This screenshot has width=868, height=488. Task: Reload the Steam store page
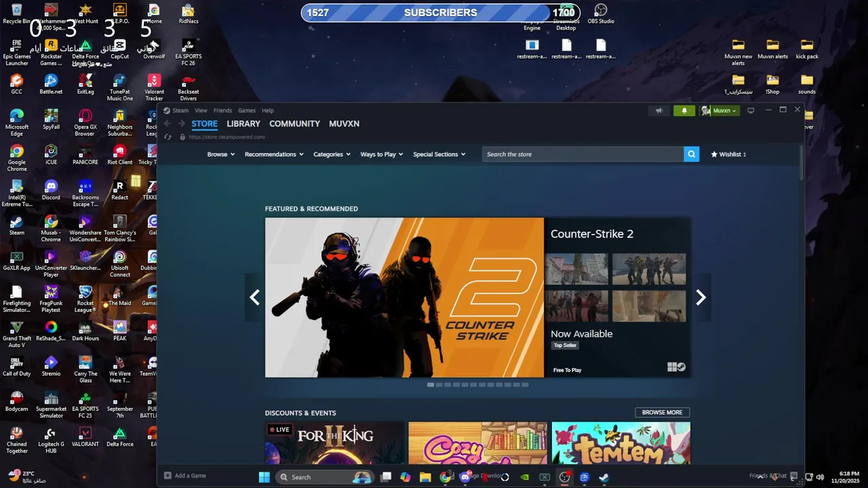(167, 137)
